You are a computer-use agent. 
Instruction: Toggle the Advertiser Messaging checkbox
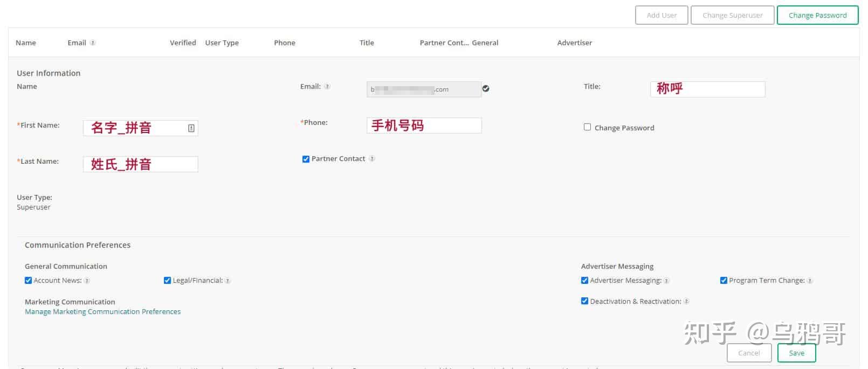pos(584,280)
